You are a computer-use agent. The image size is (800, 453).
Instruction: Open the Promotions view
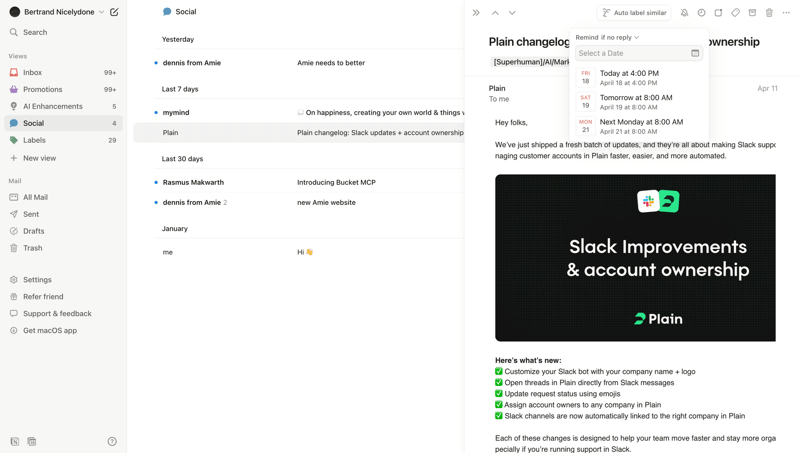(63, 89)
